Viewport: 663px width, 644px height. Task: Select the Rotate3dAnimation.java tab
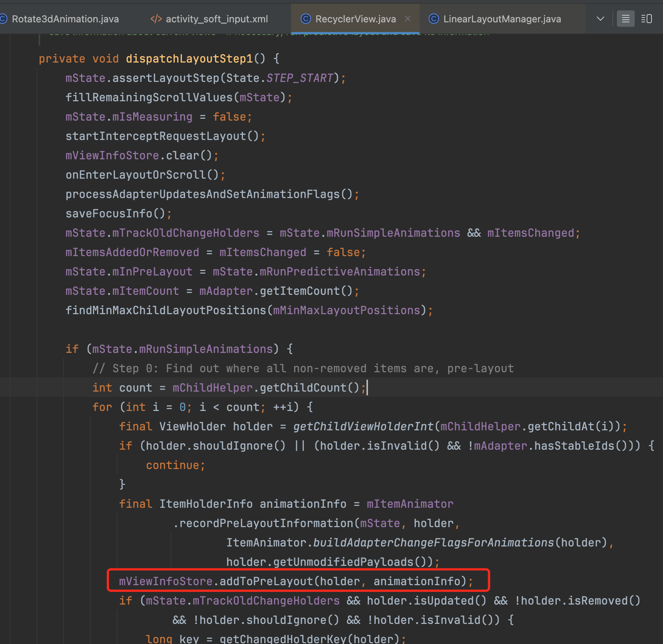(x=65, y=19)
